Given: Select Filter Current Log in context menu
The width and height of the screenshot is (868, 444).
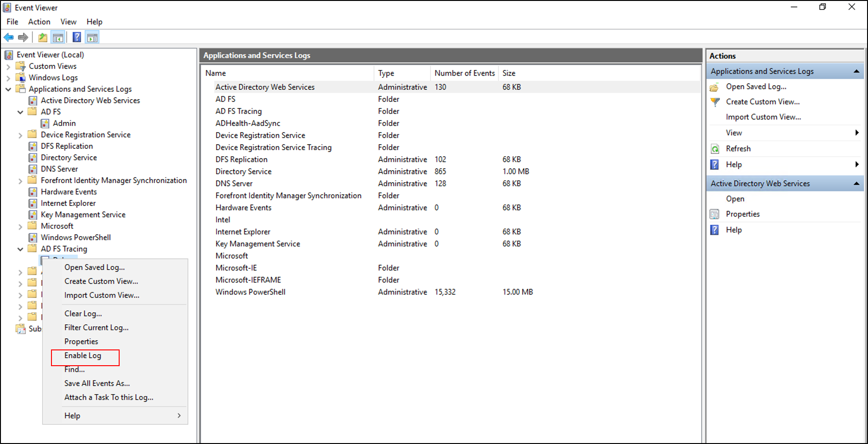Looking at the screenshot, I should point(96,327).
